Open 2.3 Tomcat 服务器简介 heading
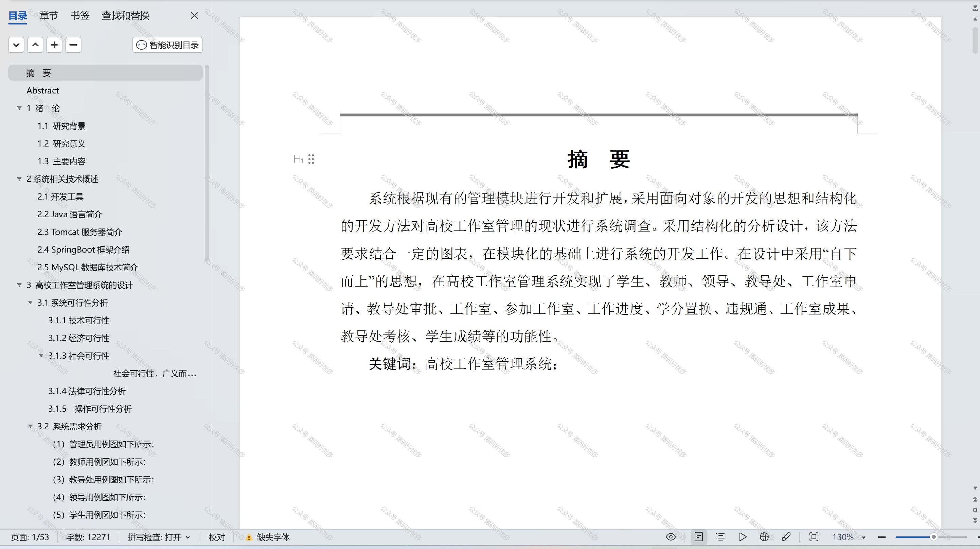The height and width of the screenshot is (549, 980). (x=79, y=232)
